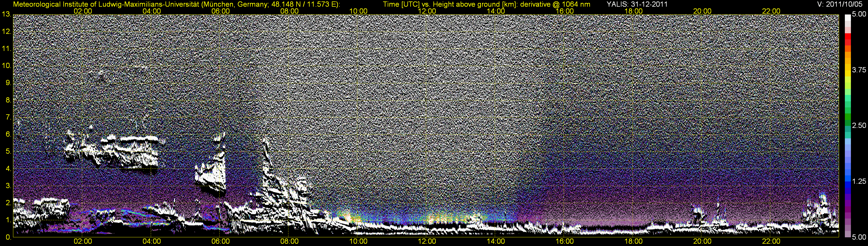The width and height of the screenshot is (868, 246).
Task: Click the 12:00 label on the top time axis
Action: 427,11
